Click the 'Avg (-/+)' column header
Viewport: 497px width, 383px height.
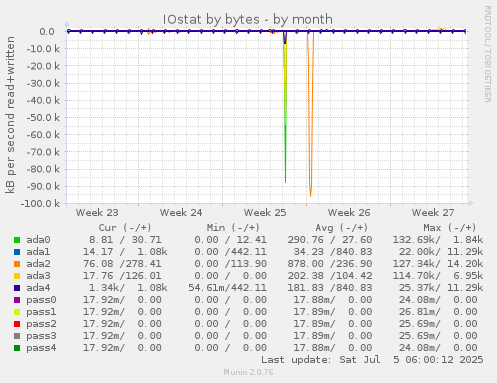[342, 228]
